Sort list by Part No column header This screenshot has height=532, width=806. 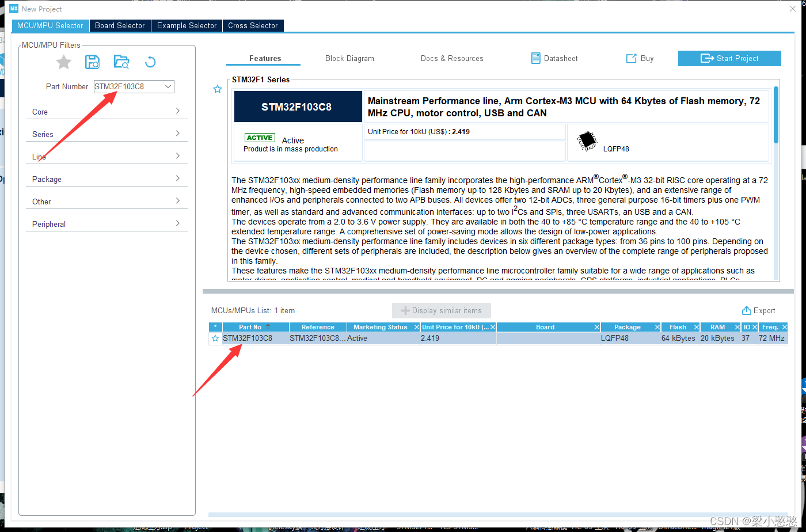pyautogui.click(x=256, y=327)
